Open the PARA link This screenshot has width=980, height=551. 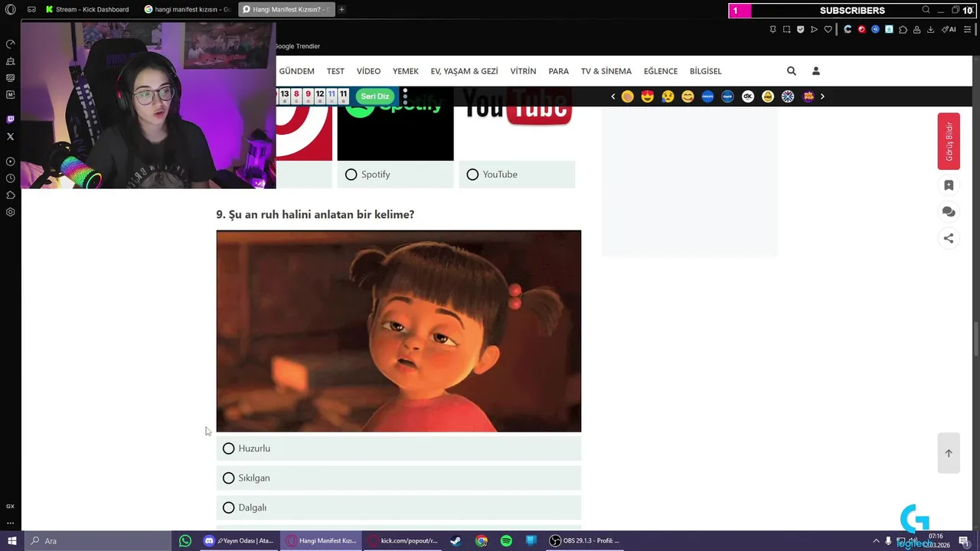click(x=559, y=71)
